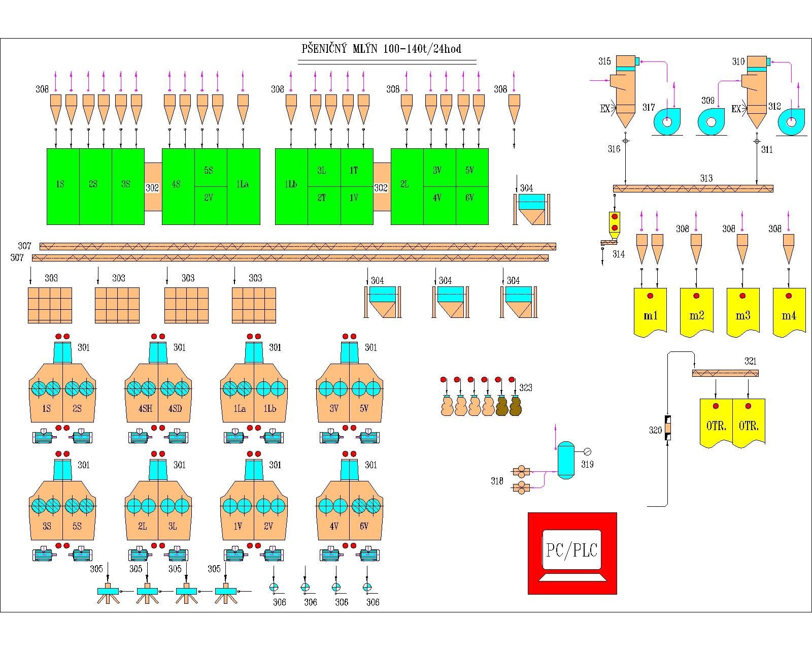The image size is (812, 650).
Task: Click the hopper scale 304 below 308
Action: coord(531,209)
